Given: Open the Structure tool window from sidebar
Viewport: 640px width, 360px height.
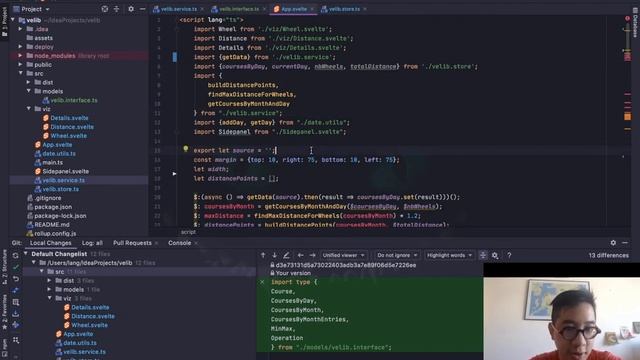Looking at the screenshot, I should coord(4,266).
